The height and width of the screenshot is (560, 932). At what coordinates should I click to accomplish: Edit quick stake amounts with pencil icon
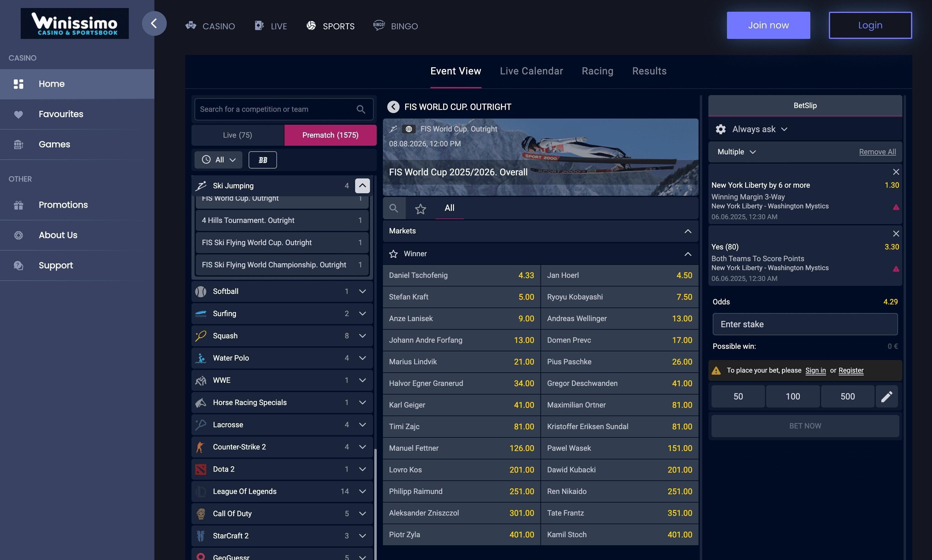tap(886, 396)
